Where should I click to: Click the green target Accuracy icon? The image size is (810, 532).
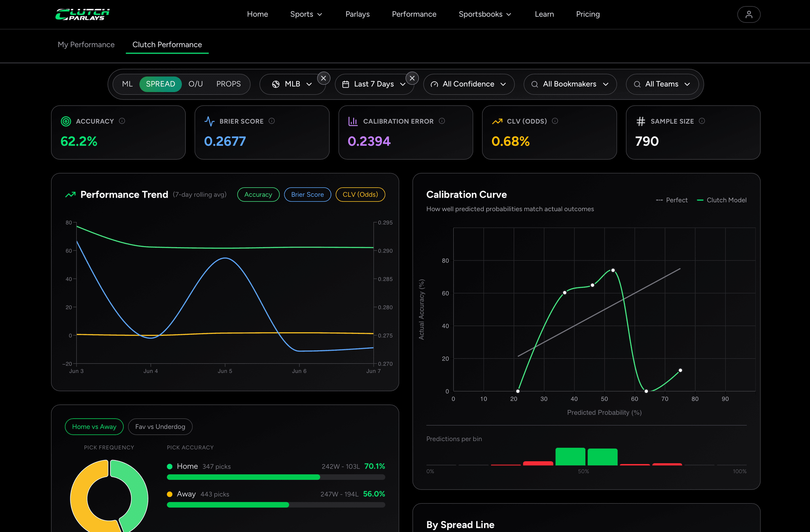[x=66, y=121]
